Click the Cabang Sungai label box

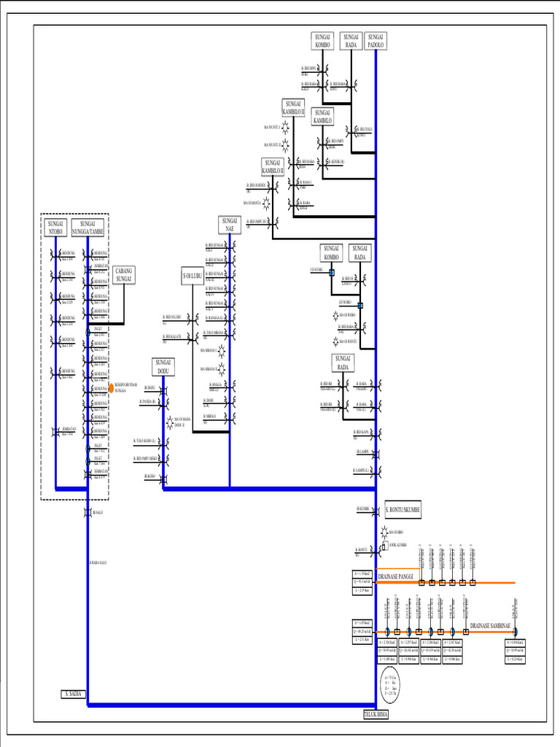(x=124, y=275)
